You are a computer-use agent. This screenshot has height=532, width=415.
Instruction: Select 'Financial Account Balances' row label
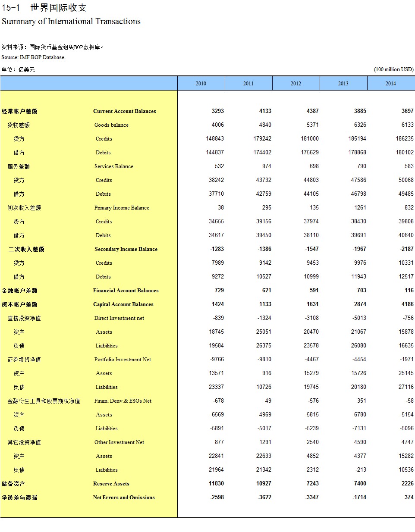(x=126, y=291)
